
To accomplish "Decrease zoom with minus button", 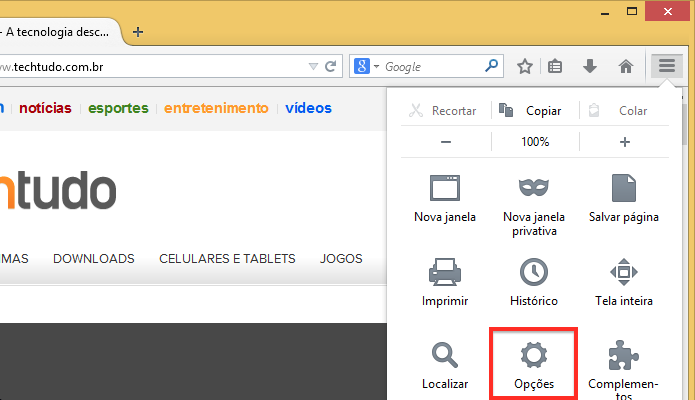I will coord(446,142).
